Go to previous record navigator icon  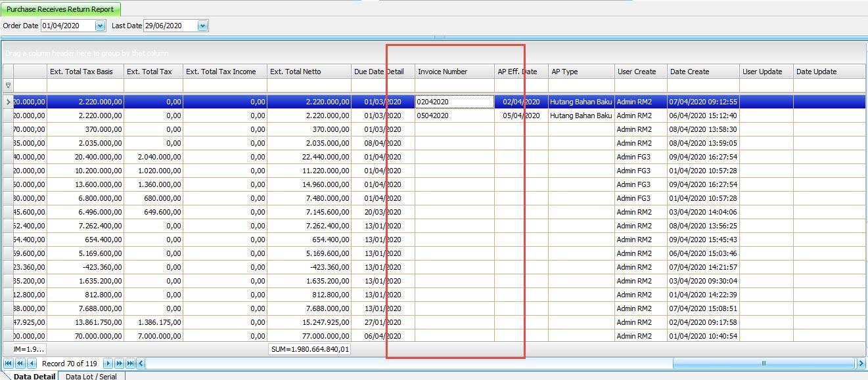[x=32, y=363]
